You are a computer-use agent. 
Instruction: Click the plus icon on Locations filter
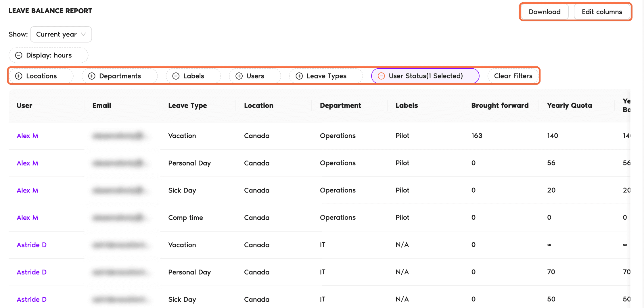click(19, 76)
